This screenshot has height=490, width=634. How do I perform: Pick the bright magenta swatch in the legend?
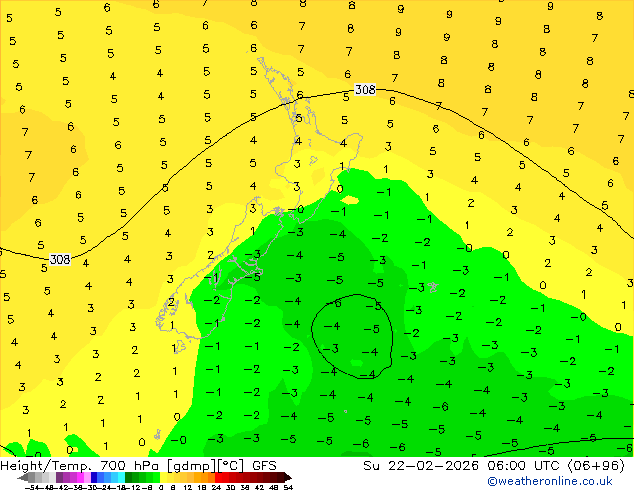click(80, 477)
